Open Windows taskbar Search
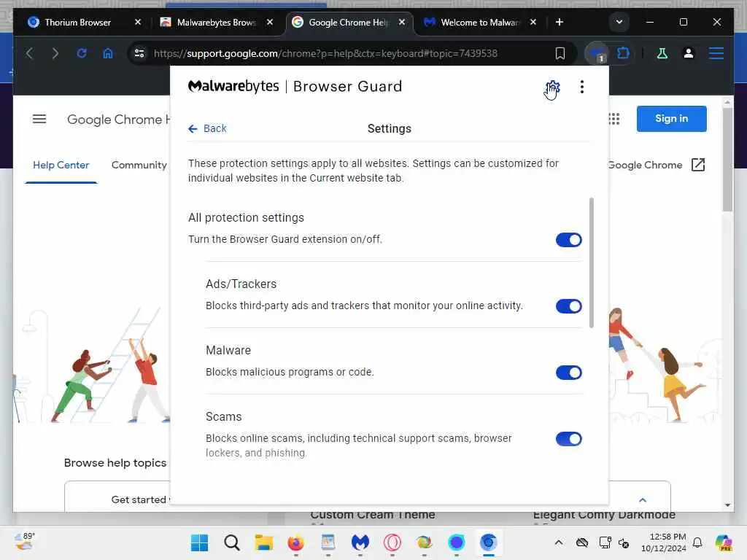Viewport: 747px width, 560px height. point(231,542)
